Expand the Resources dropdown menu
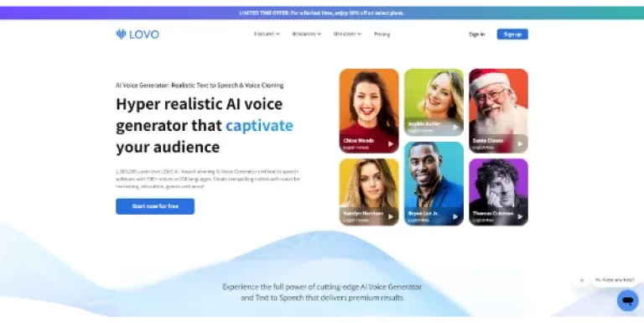 pos(306,34)
